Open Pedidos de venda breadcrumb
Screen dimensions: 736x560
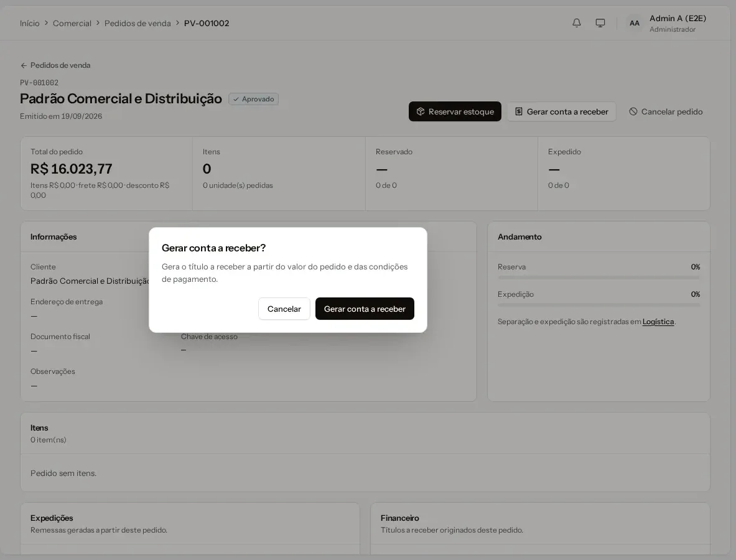137,24
